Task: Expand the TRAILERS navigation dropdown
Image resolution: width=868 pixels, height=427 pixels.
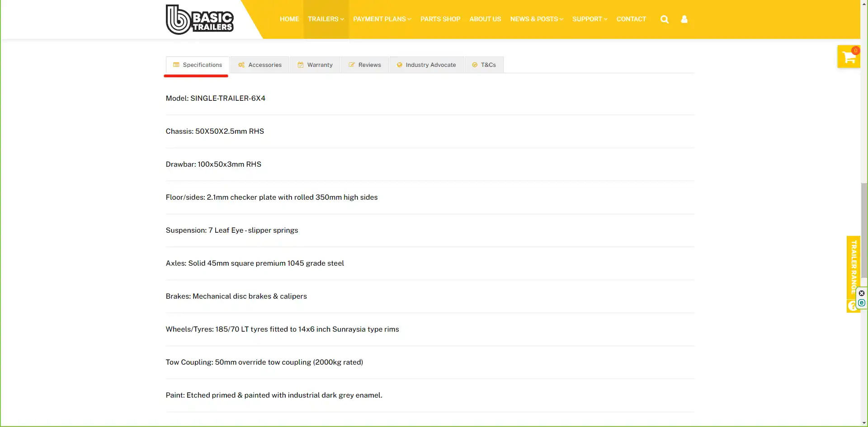Action: (325, 19)
